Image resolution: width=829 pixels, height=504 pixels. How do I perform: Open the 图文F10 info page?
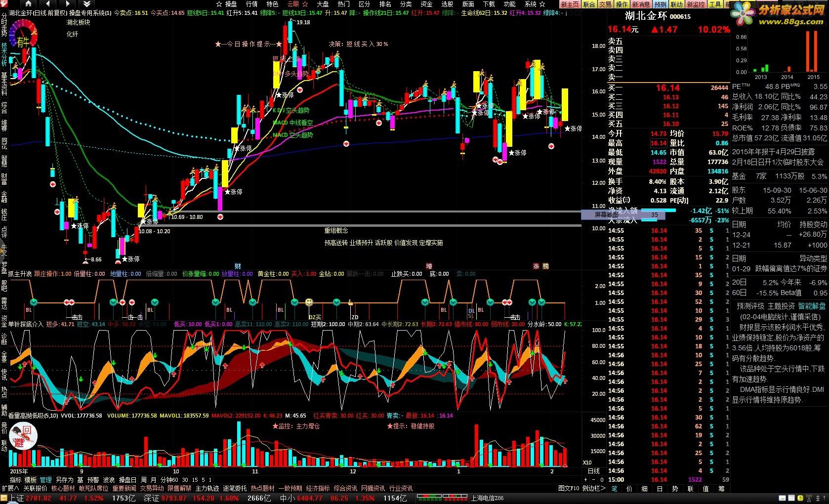(x=569, y=488)
